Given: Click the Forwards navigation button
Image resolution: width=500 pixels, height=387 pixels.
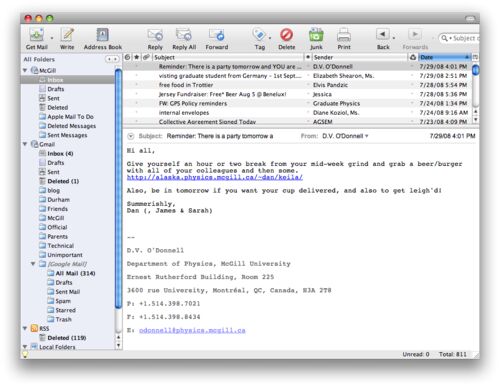Looking at the screenshot, I should point(415,39).
